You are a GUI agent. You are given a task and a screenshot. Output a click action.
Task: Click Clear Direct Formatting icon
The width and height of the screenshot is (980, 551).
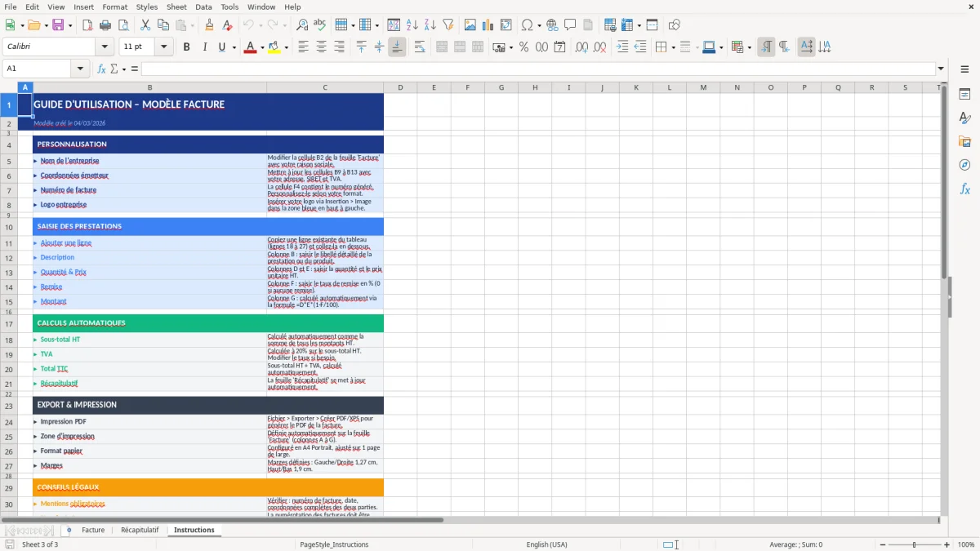[x=226, y=25]
